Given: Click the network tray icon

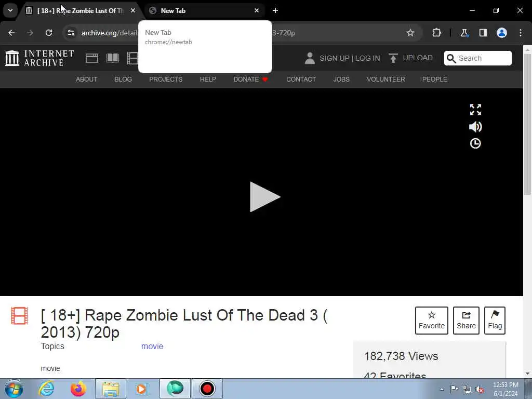Looking at the screenshot, I should pyautogui.click(x=467, y=389).
